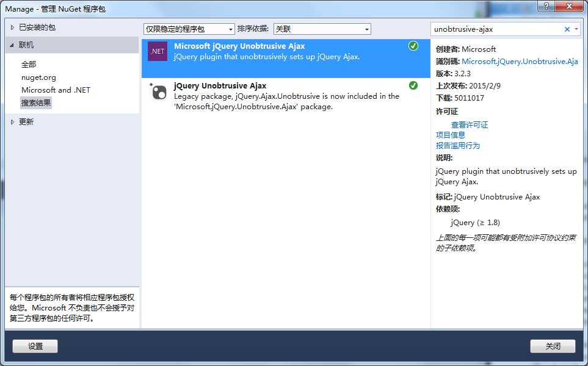Select Microsoft and .NET source
Viewport: 588px width, 366px height.
coord(56,90)
